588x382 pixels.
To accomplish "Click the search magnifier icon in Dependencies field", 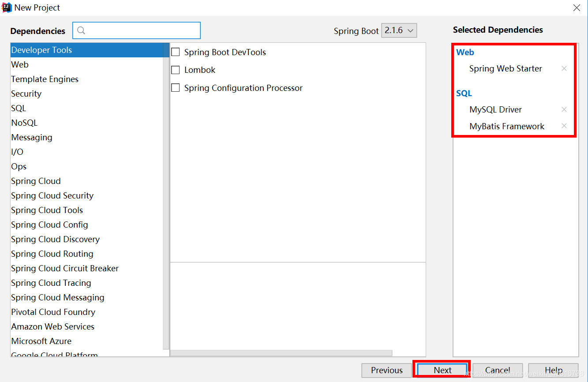I will (x=81, y=30).
